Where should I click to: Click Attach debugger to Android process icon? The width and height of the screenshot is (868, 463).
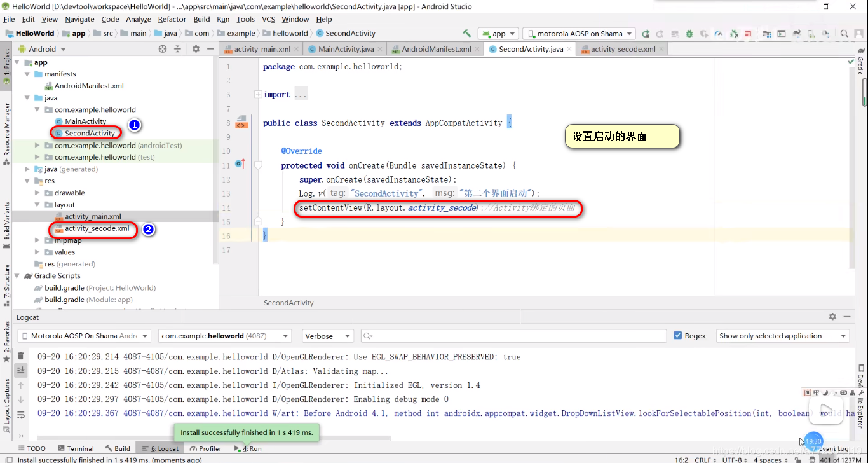point(734,34)
